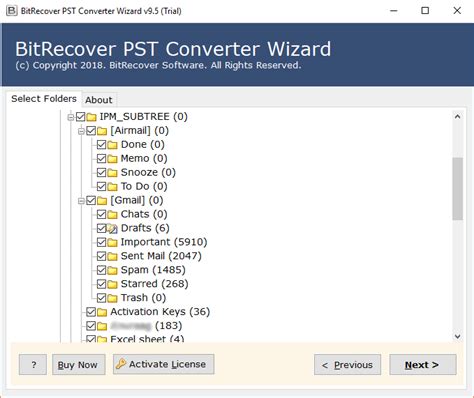Select the 'Activation Keys (36)' tree label
Image resolution: width=474 pixels, height=398 pixels.
pyautogui.click(x=160, y=312)
